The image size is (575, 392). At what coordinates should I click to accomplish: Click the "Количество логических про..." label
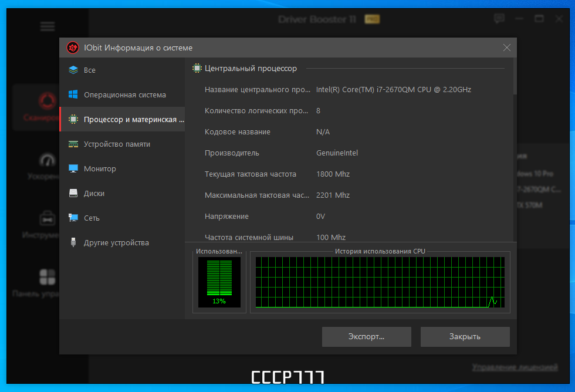[256, 111]
